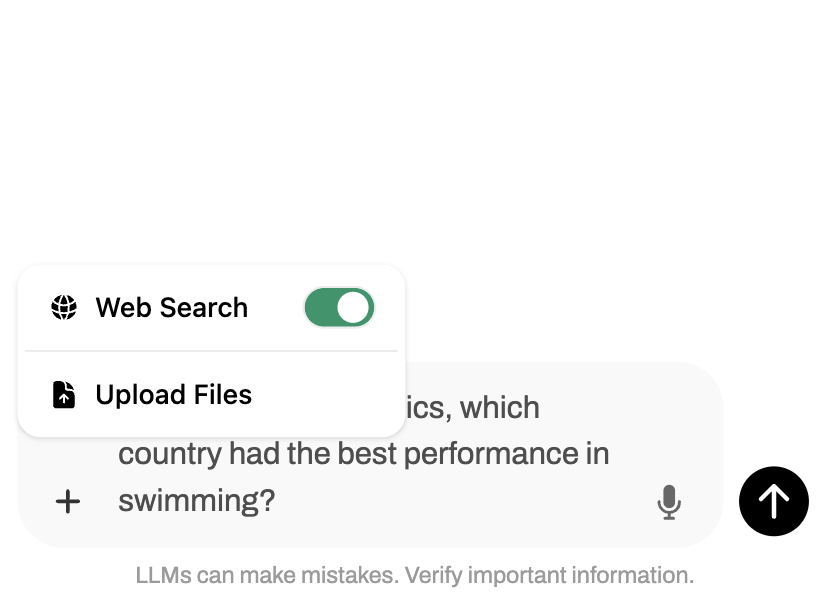Click the "Upload Files" text label

[173, 395]
